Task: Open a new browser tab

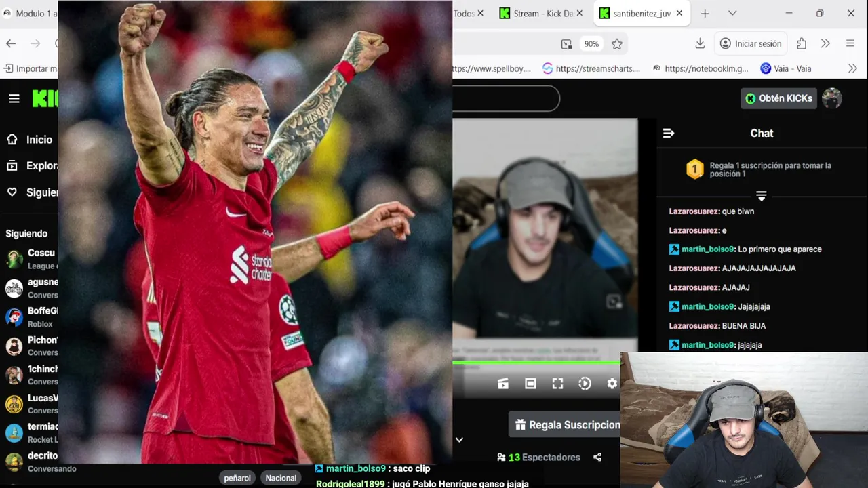Action: (705, 14)
